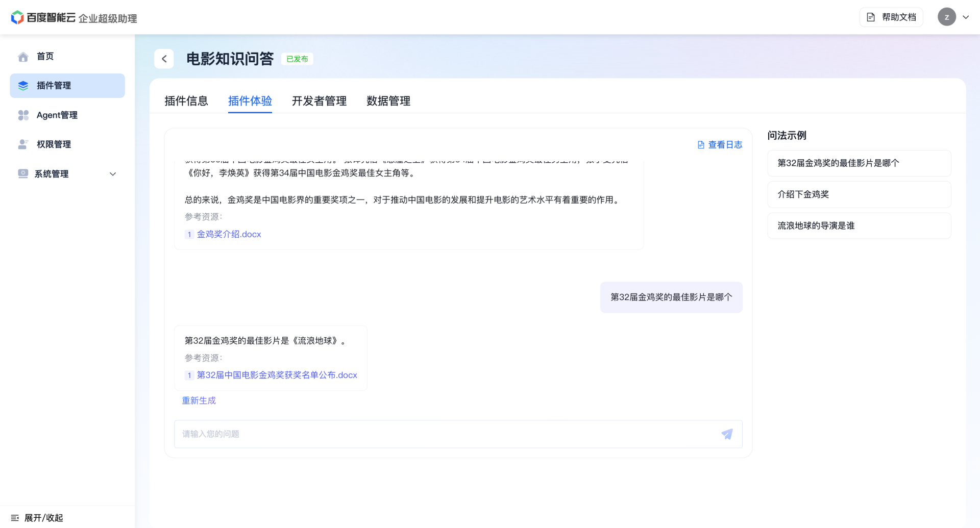Screen dimensions: 980x528
Task: Click answer text 第32届金鸡奖的最佳影片是《流浪地球》
Action: click(265, 341)
